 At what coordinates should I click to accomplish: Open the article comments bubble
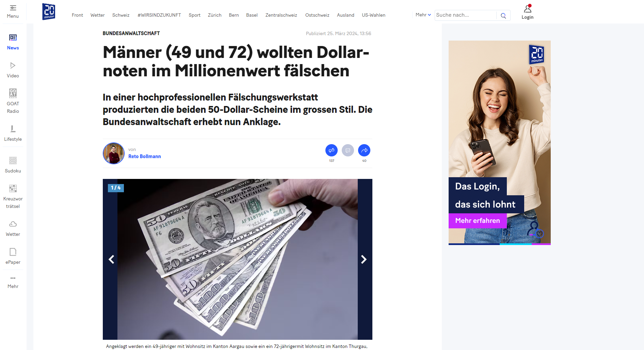click(348, 150)
